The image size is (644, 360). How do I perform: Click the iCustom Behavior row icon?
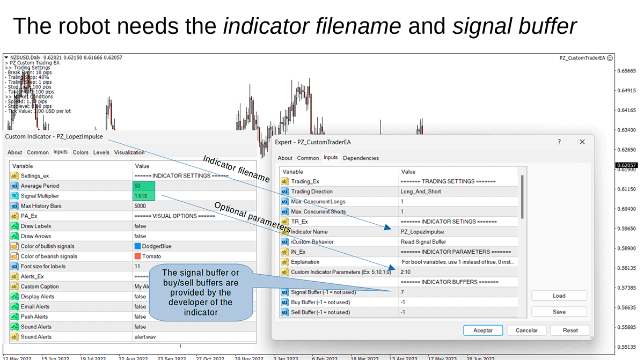[x=285, y=242]
